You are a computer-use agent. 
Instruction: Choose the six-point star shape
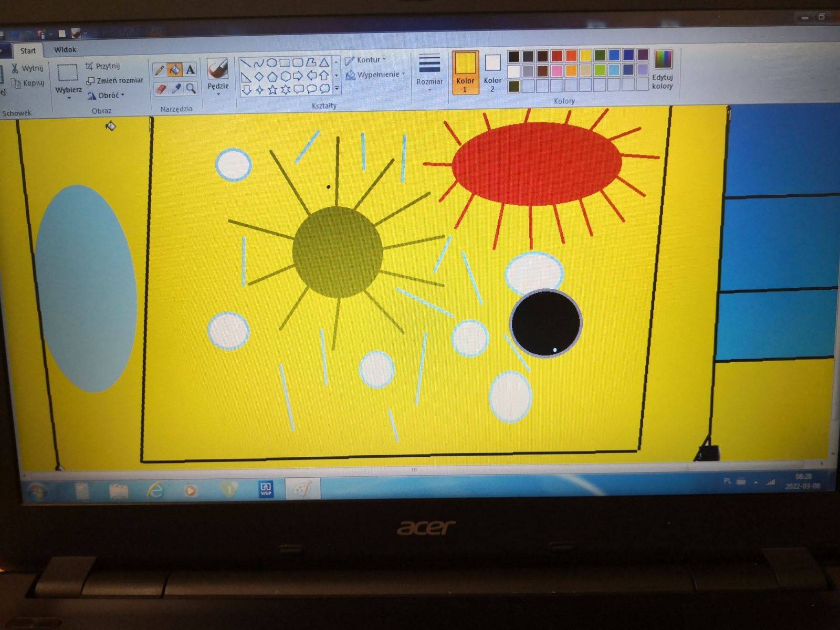pos(286,90)
